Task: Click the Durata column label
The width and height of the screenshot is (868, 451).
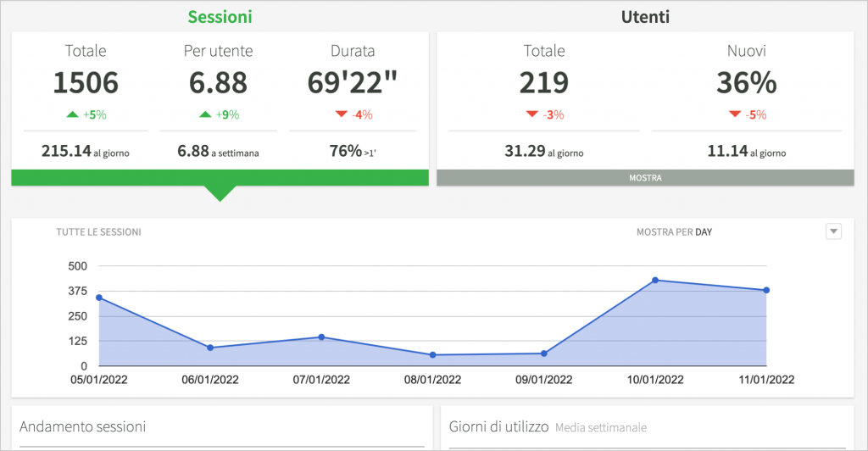Action: click(x=353, y=51)
